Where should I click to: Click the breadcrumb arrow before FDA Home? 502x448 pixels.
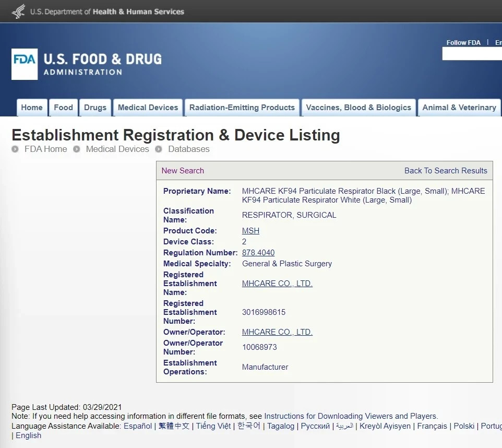tap(15, 149)
